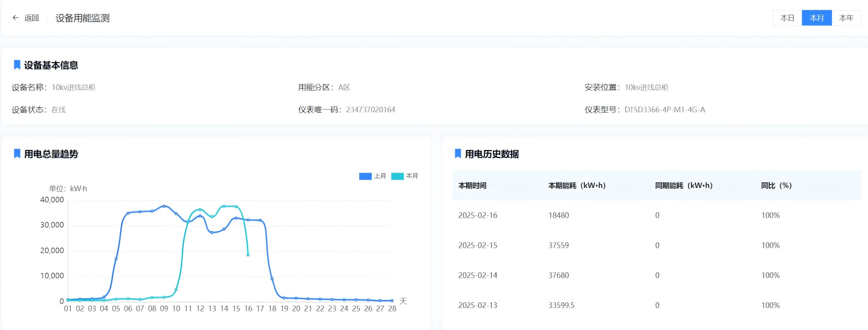Click the 37680 energy value cell

click(558, 275)
